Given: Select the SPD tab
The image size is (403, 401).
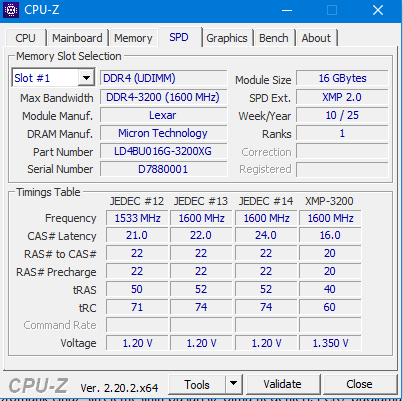Looking at the screenshot, I should click(179, 37).
